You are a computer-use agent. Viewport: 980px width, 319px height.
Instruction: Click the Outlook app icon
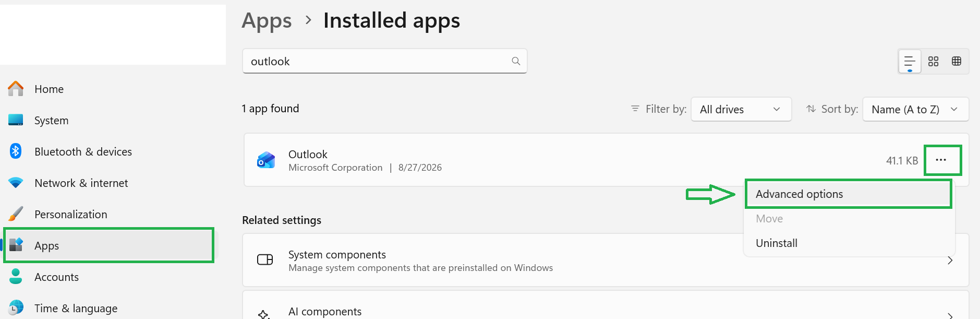[266, 160]
